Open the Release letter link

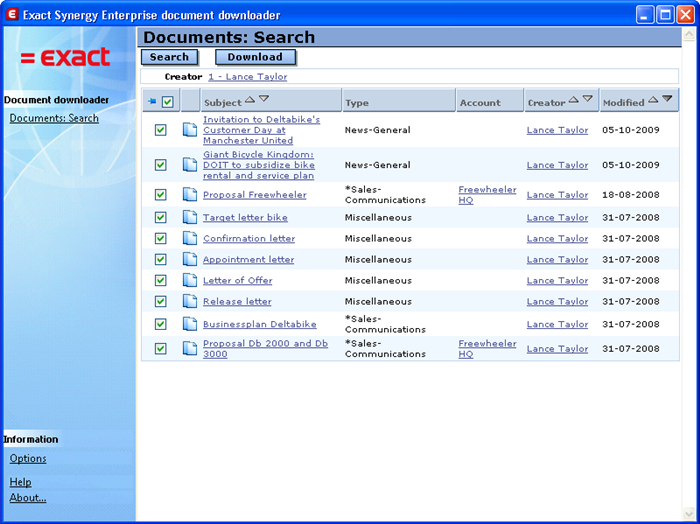click(237, 301)
